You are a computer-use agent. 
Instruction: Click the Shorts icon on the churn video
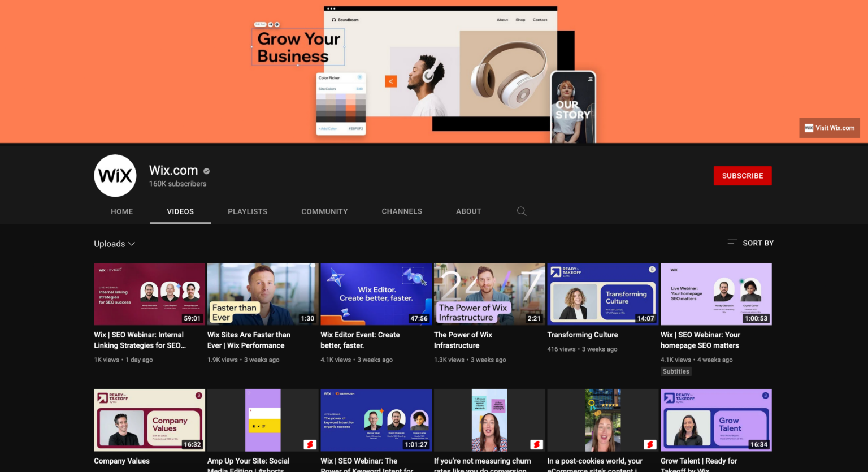(536, 444)
